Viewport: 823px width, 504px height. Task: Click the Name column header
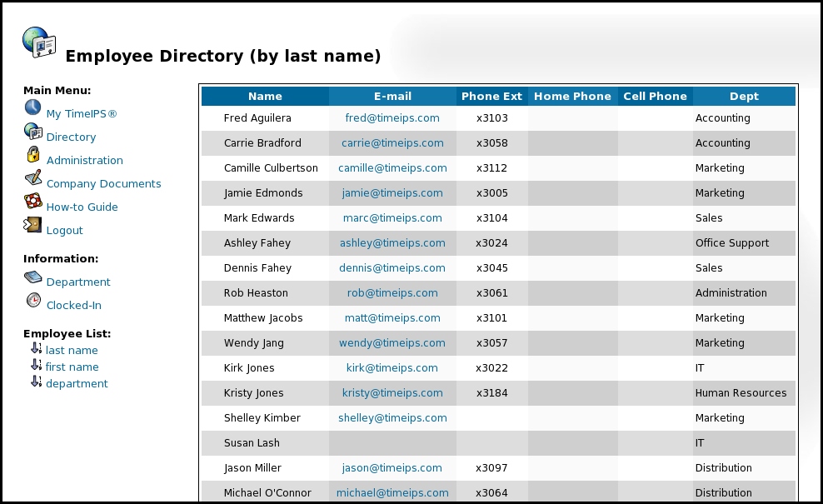point(265,96)
